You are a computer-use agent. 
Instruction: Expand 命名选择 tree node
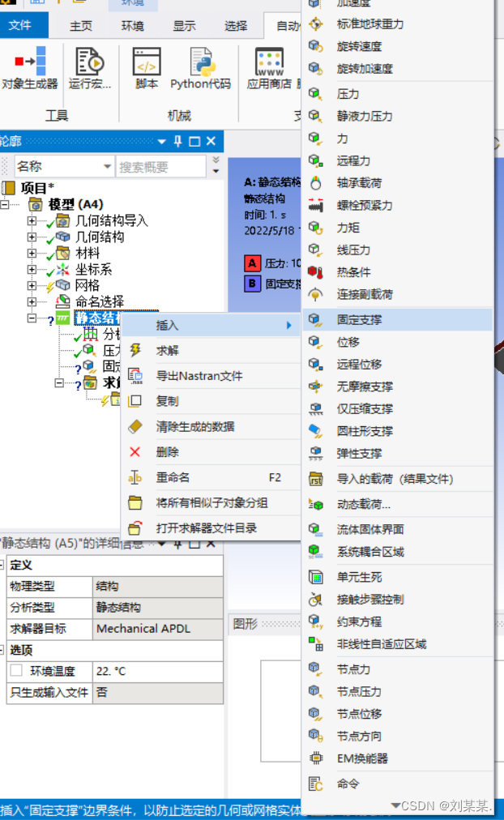pos(32,301)
